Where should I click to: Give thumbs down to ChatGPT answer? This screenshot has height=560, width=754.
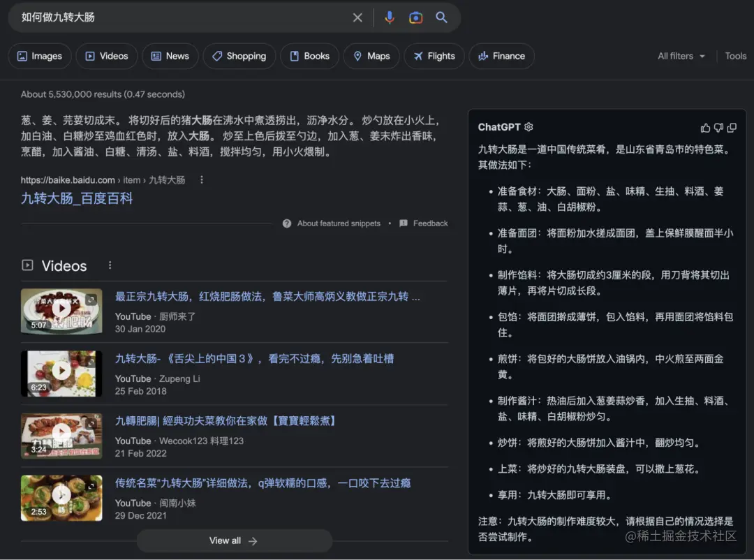point(718,128)
